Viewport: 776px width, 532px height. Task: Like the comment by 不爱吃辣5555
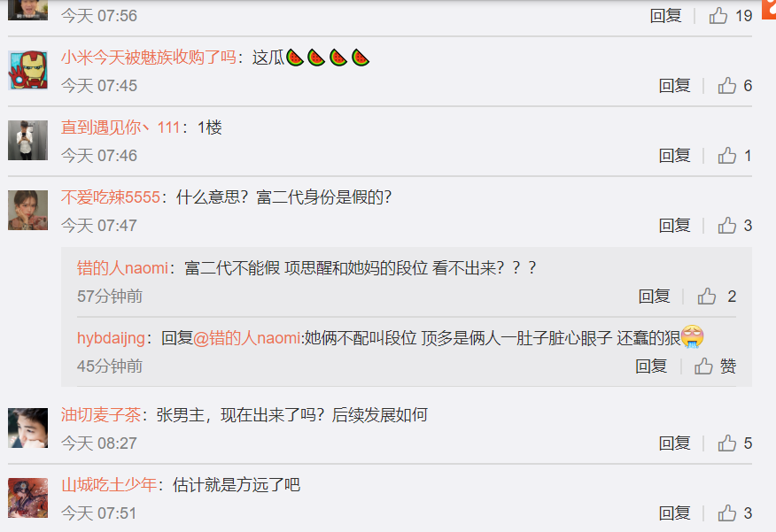735,226
